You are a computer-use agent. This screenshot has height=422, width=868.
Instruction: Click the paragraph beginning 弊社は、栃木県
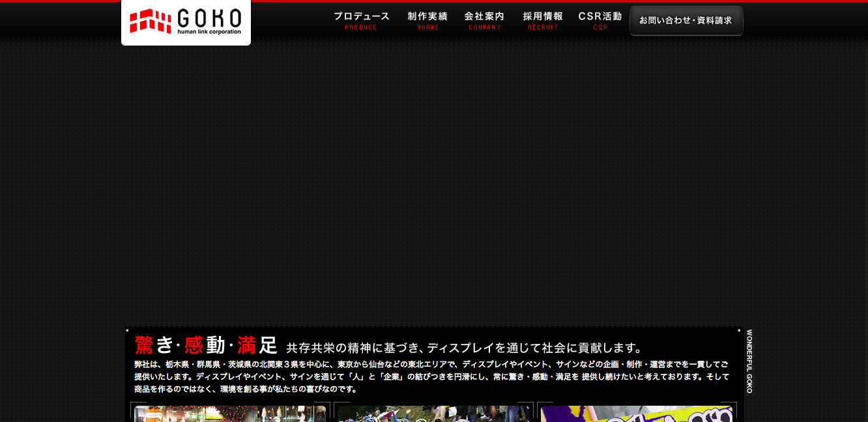(x=431, y=376)
